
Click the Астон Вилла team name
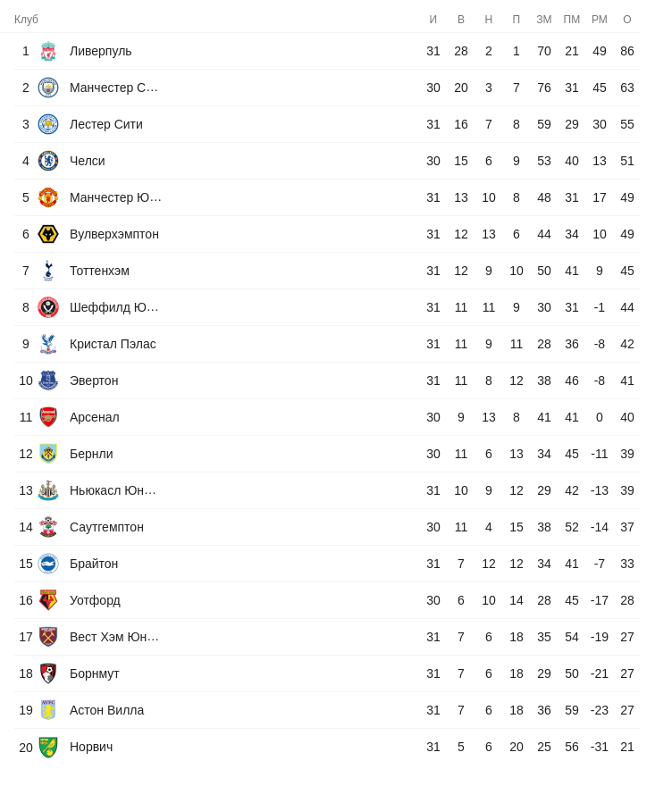point(106,710)
